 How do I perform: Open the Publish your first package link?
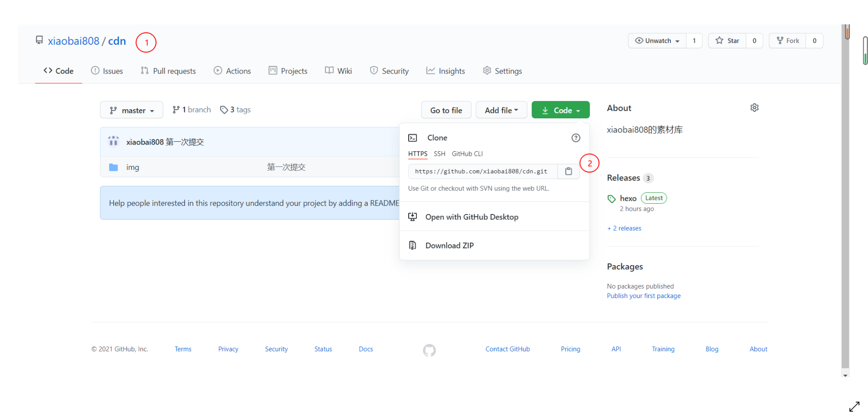pos(644,295)
